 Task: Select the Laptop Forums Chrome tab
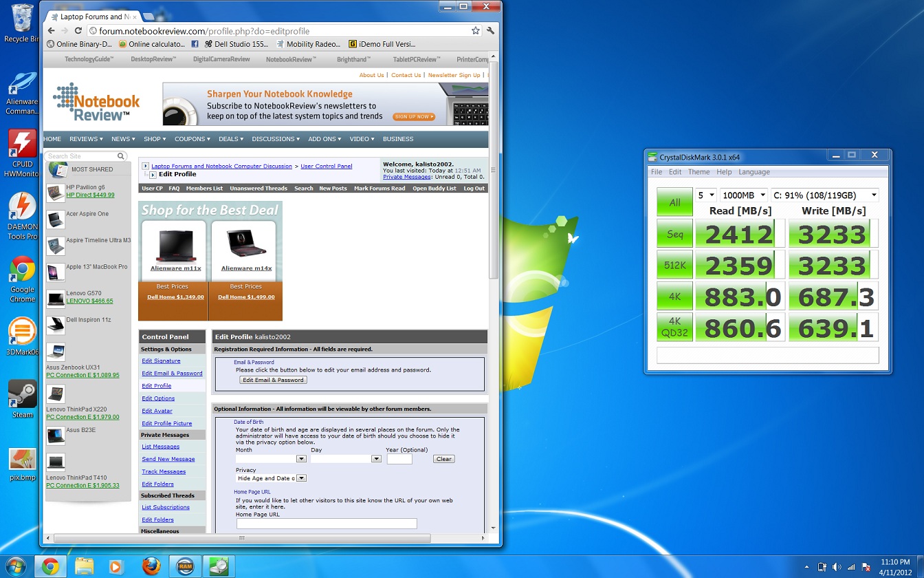[94, 16]
